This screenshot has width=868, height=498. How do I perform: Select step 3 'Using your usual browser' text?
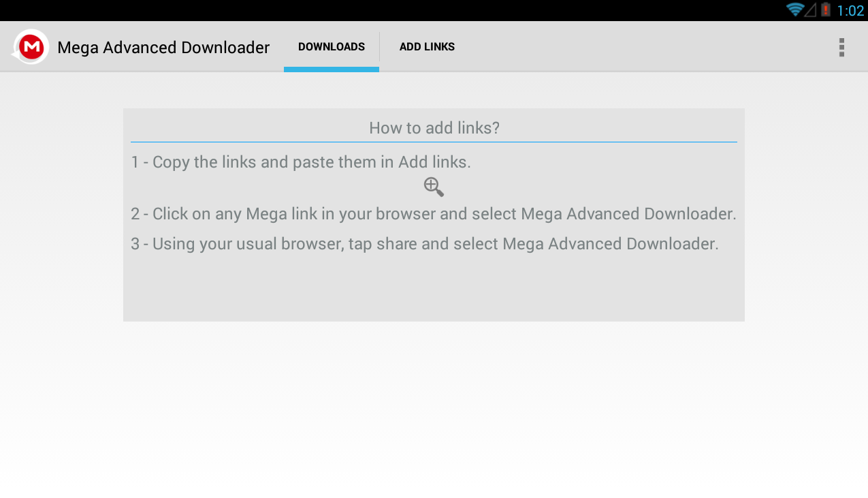click(x=425, y=244)
